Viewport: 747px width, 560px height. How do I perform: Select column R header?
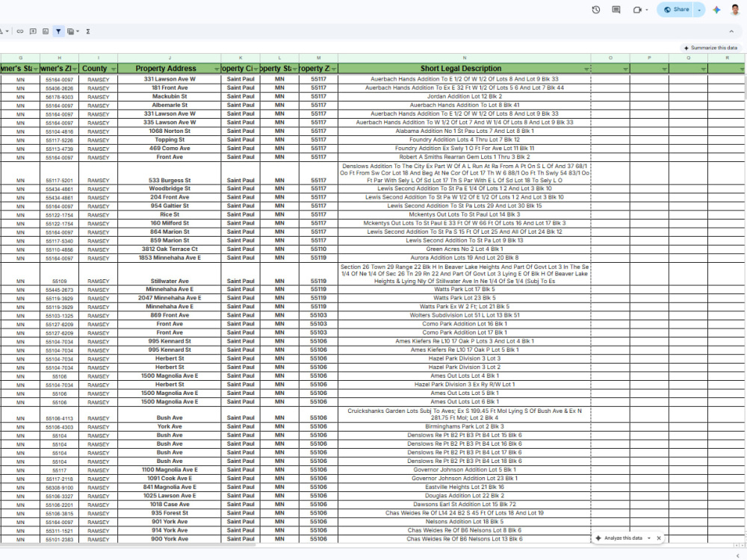click(x=727, y=58)
